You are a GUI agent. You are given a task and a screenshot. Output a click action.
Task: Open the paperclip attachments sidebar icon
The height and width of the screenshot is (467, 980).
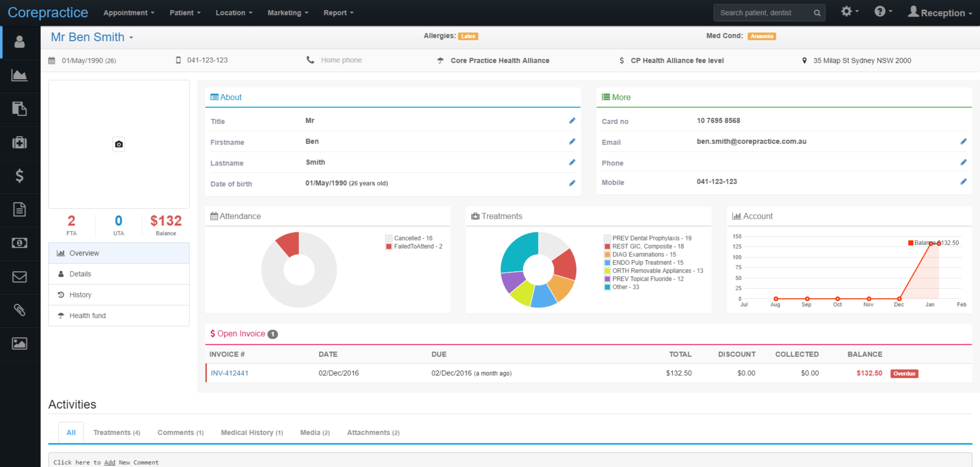coord(19,310)
